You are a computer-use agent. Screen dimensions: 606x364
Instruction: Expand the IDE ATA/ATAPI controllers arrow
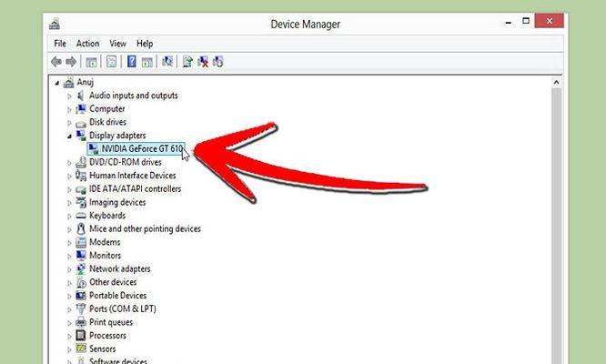coord(69,189)
